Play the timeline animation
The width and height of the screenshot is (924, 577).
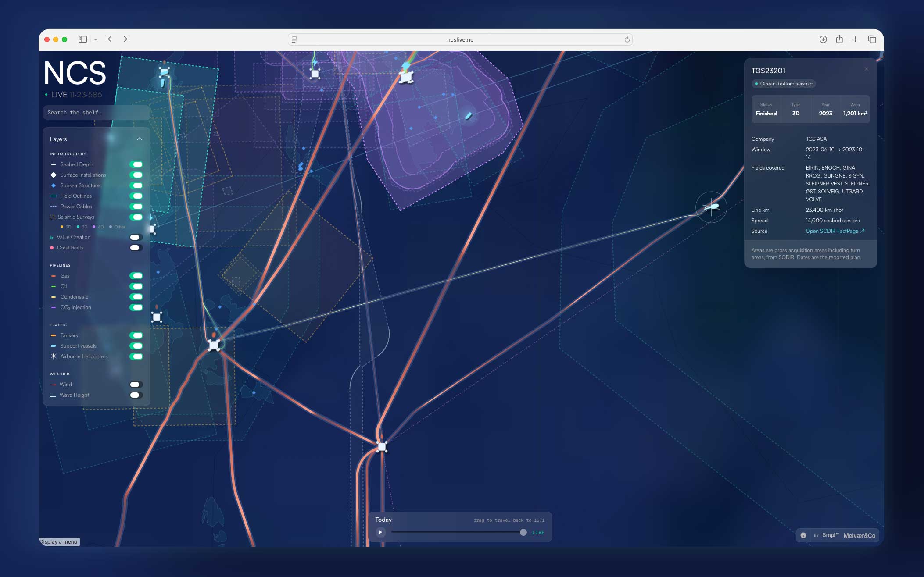click(380, 532)
